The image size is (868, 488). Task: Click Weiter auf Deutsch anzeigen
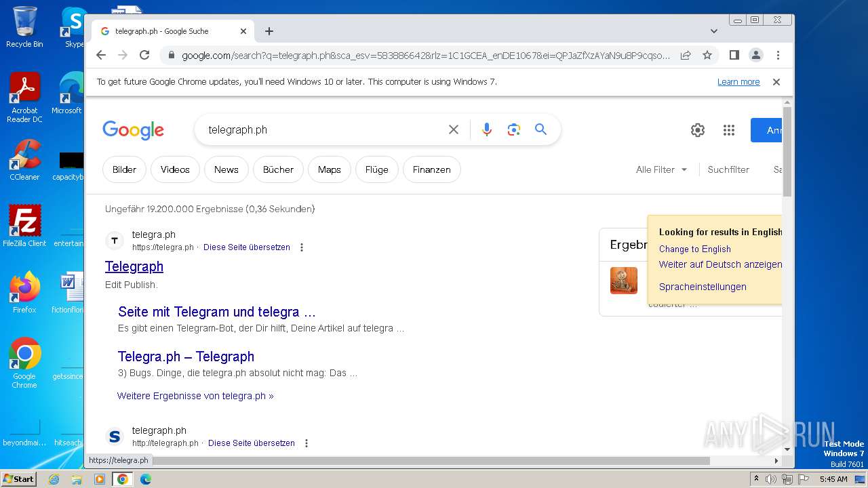point(720,264)
